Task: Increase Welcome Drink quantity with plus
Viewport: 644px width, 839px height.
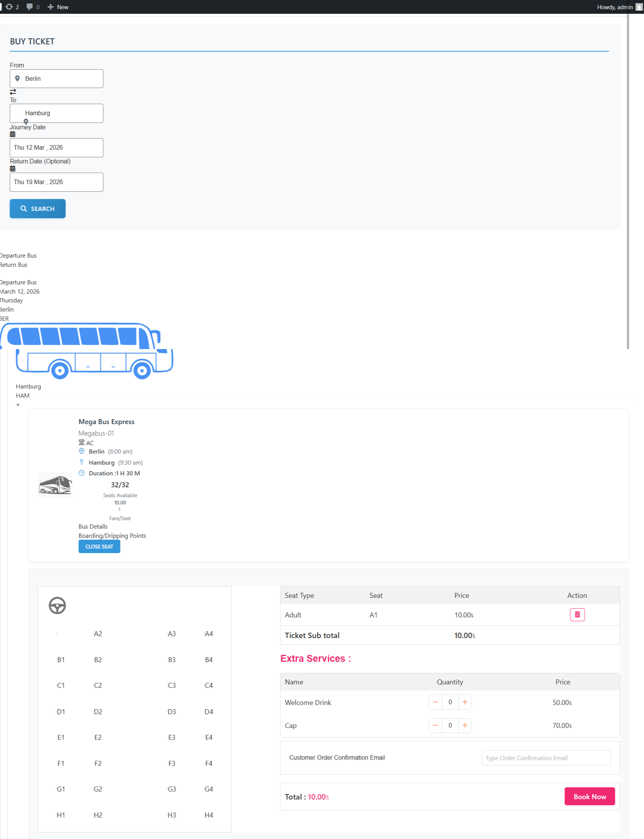Action: tap(465, 702)
